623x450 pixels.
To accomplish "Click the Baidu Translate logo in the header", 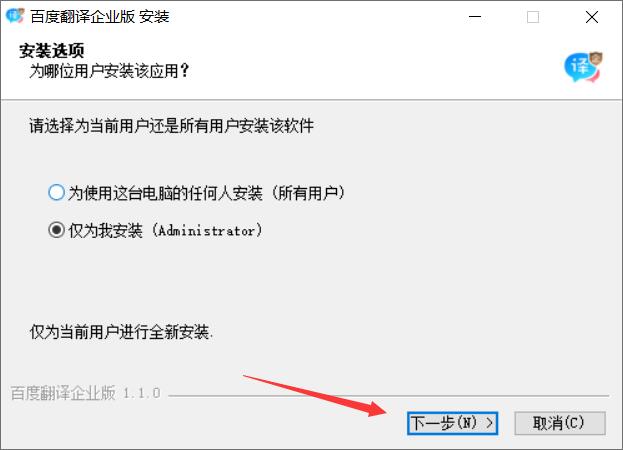I will tap(583, 66).
